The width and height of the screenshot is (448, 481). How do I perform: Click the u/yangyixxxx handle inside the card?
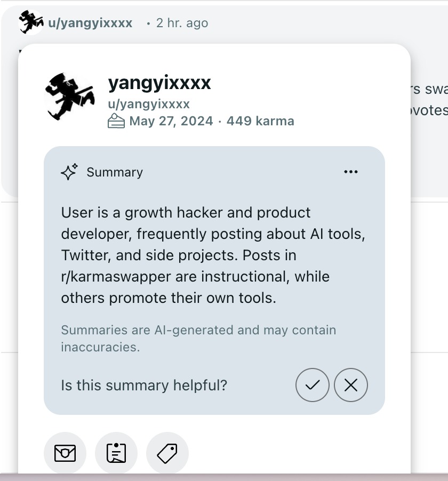[x=149, y=103]
